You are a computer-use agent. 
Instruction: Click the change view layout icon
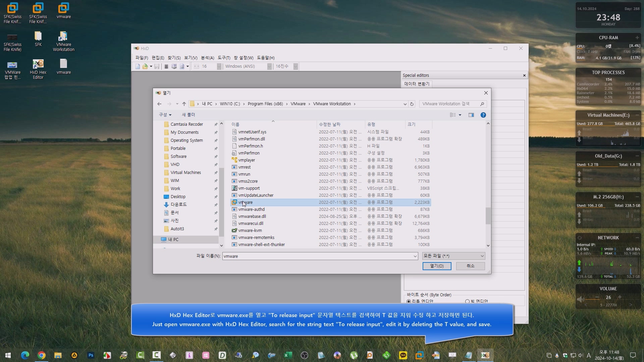(453, 115)
